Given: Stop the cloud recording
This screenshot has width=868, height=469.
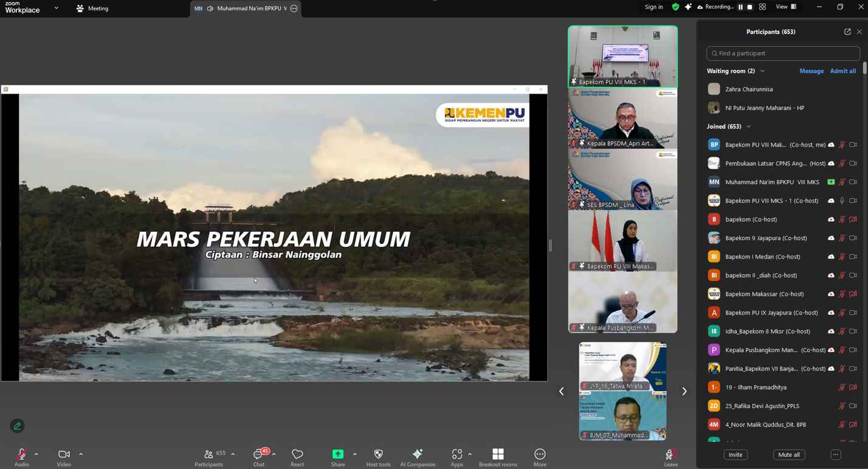Looking at the screenshot, I should click(749, 7).
